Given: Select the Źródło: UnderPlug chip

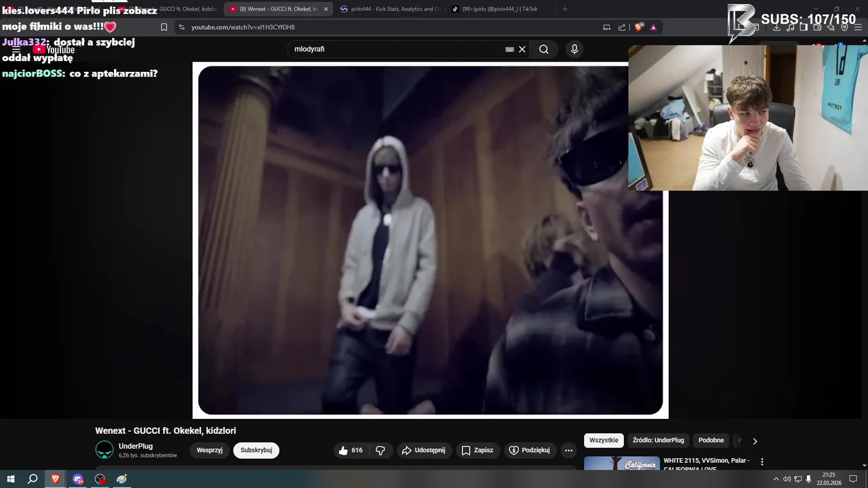Looking at the screenshot, I should pyautogui.click(x=658, y=441).
